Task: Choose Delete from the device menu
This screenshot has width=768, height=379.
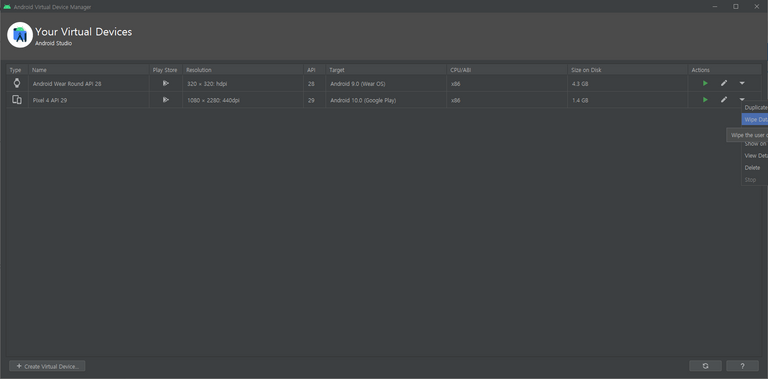Action: 755,167
